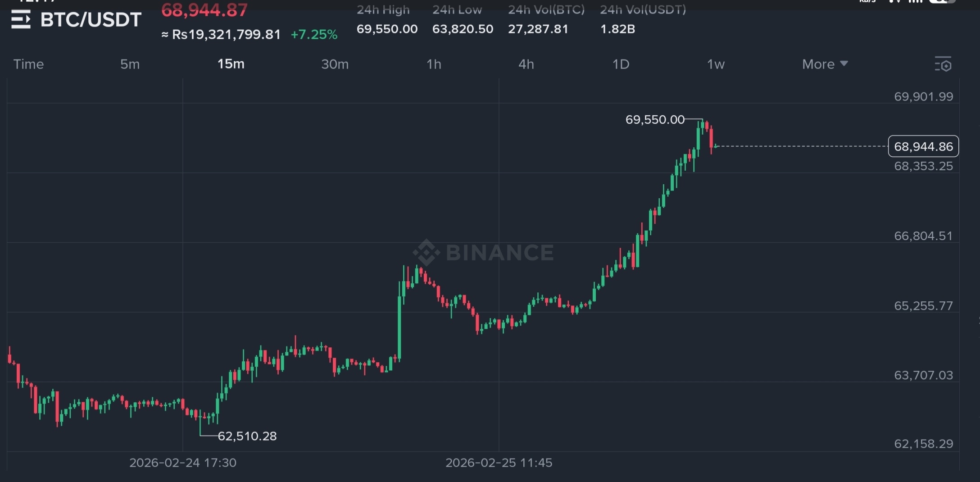Image resolution: width=980 pixels, height=482 pixels.
Task: Select the 30m interval
Action: tap(335, 64)
